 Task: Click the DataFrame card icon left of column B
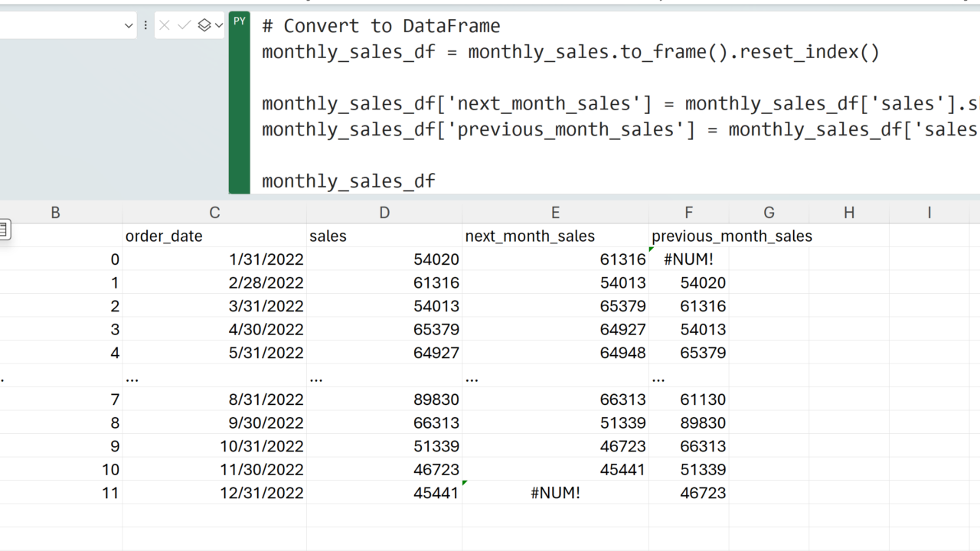coord(4,229)
